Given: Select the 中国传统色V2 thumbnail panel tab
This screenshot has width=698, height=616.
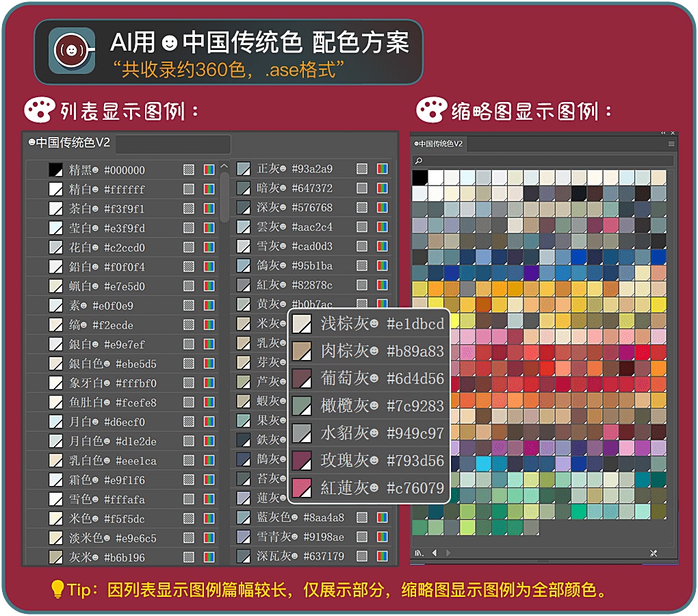Looking at the screenshot, I should [x=438, y=144].
